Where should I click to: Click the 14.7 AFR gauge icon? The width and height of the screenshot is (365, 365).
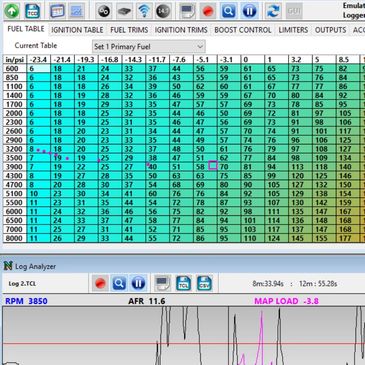point(163,11)
